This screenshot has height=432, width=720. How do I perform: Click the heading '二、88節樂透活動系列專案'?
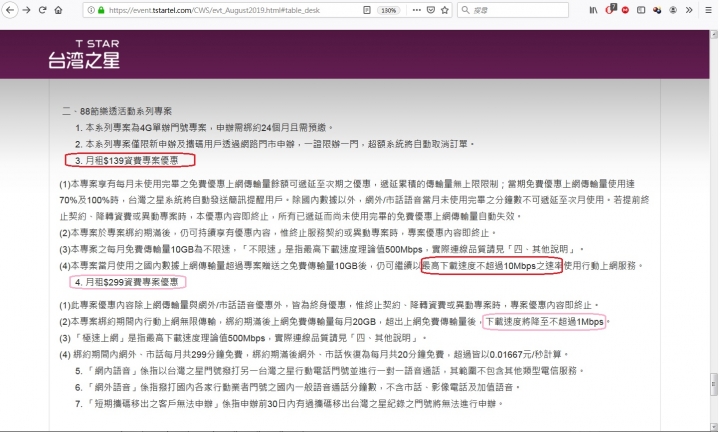117,111
